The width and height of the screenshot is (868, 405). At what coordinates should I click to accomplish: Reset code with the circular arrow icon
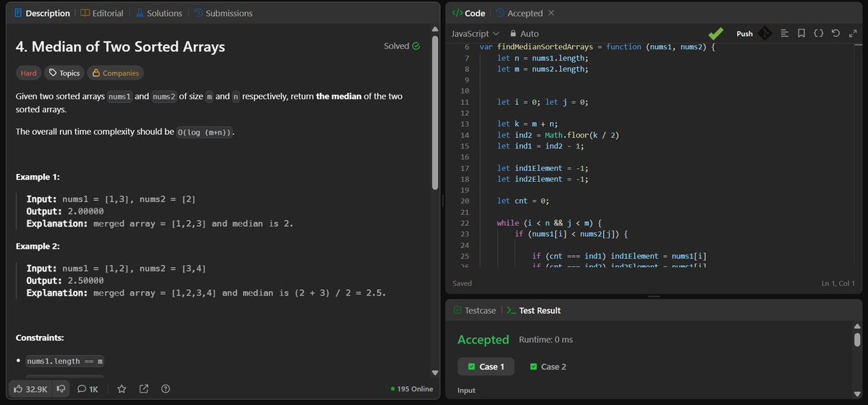coord(836,33)
